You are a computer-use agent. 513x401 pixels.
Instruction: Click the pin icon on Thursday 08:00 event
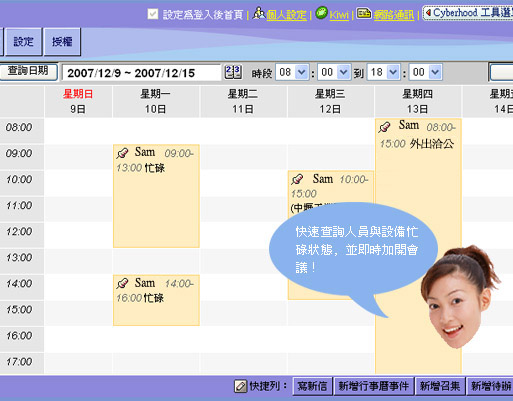click(x=384, y=127)
